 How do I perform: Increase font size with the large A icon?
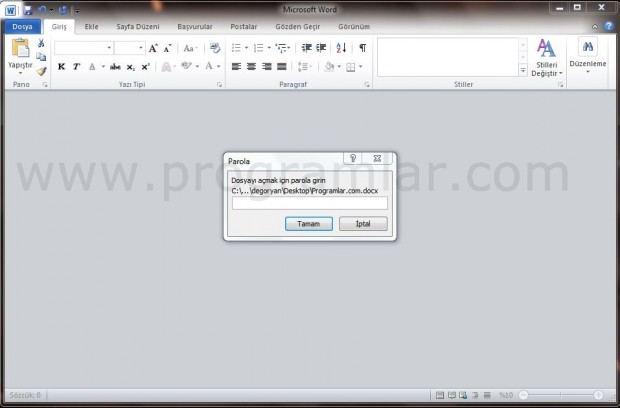click(153, 48)
